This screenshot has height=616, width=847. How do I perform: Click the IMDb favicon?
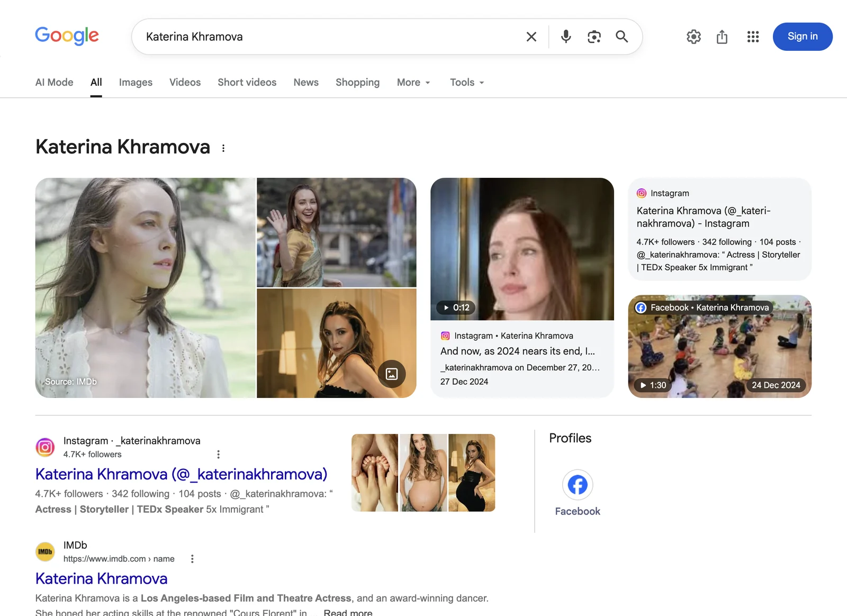click(45, 551)
